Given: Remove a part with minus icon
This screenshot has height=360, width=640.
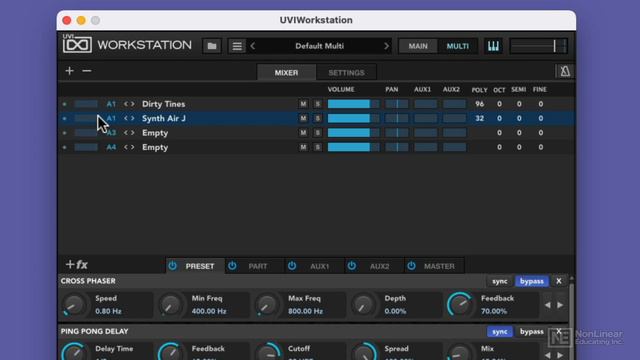Looking at the screenshot, I should [x=87, y=71].
